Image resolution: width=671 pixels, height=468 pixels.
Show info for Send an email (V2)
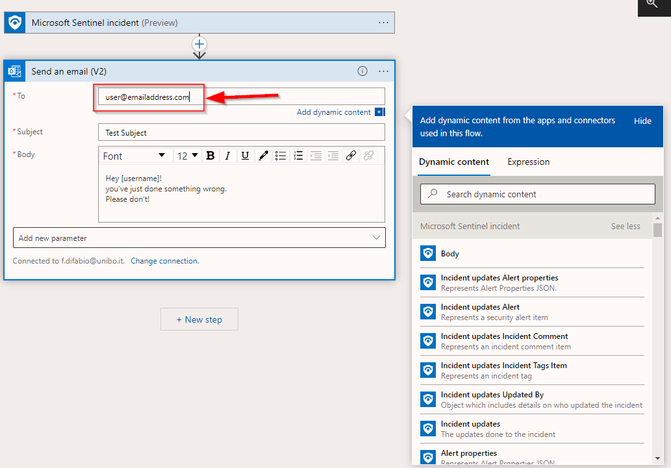pyautogui.click(x=362, y=71)
